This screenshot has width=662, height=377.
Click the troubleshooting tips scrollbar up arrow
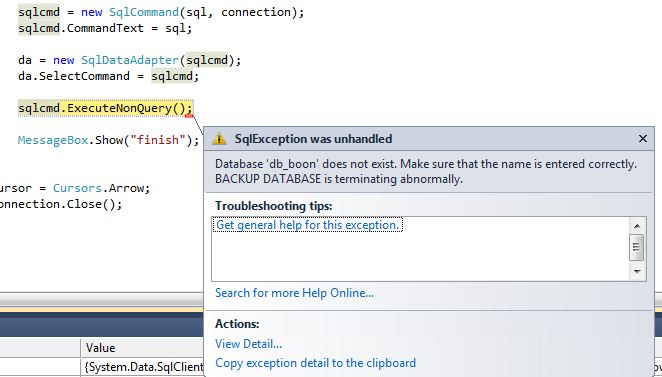point(637,226)
